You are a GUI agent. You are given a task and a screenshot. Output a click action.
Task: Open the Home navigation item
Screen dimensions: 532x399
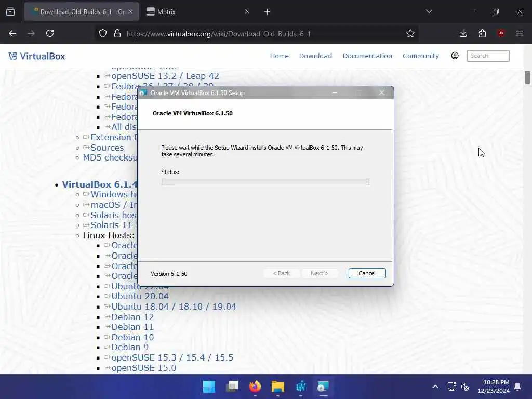(279, 56)
